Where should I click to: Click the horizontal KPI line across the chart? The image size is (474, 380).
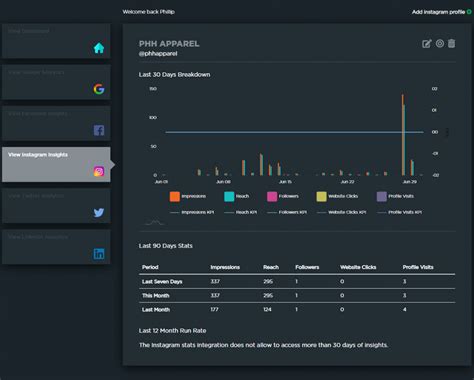pyautogui.click(x=294, y=132)
